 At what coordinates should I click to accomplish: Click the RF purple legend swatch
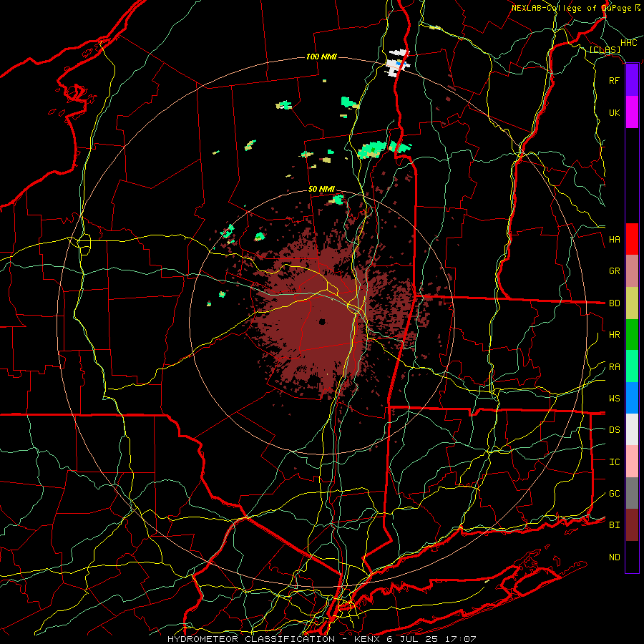[x=632, y=80]
